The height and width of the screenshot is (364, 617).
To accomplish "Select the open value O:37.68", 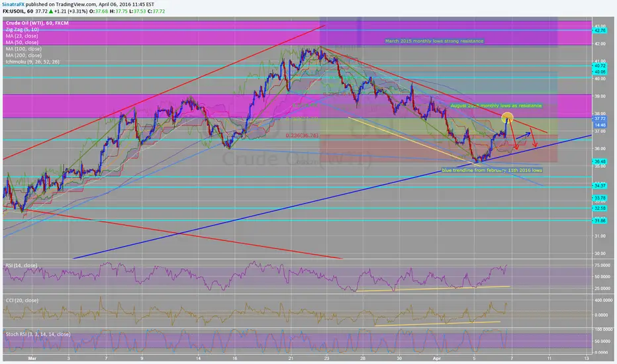I will [99, 11].
